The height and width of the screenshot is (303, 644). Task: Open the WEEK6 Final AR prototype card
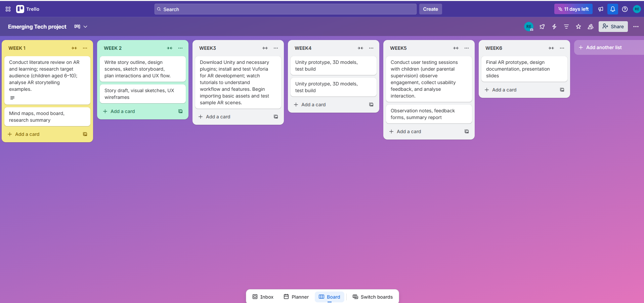524,69
